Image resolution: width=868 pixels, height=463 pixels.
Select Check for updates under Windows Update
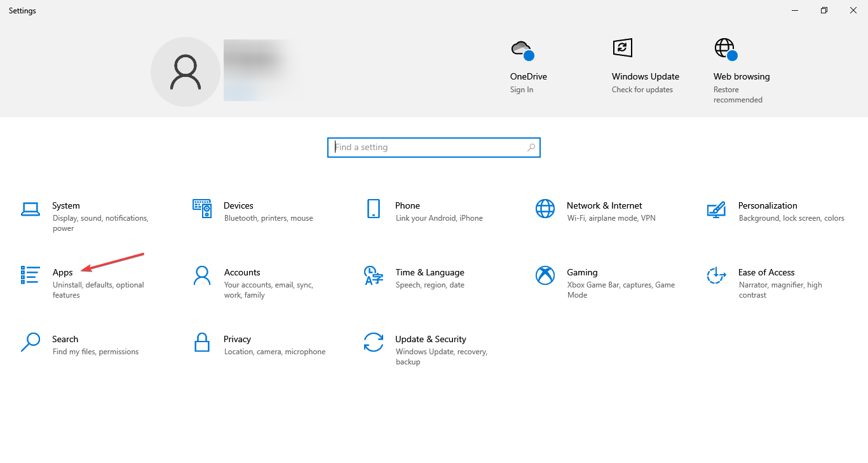click(x=642, y=90)
